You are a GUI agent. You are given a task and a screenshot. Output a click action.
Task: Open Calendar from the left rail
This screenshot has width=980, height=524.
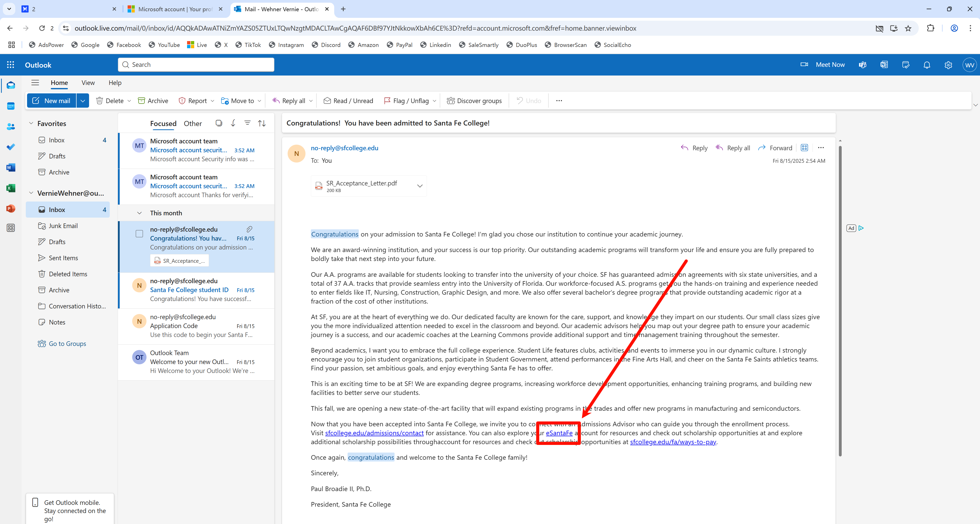(11, 106)
